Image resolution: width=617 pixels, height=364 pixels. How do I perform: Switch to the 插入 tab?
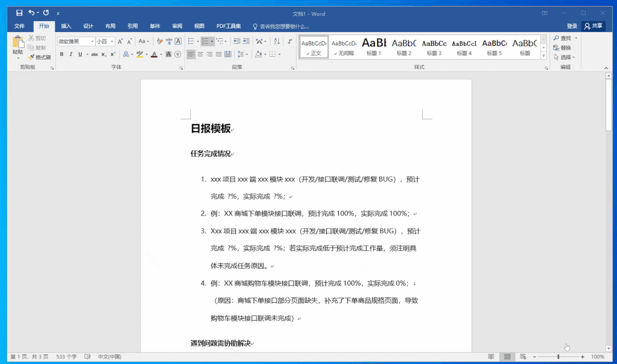click(66, 26)
